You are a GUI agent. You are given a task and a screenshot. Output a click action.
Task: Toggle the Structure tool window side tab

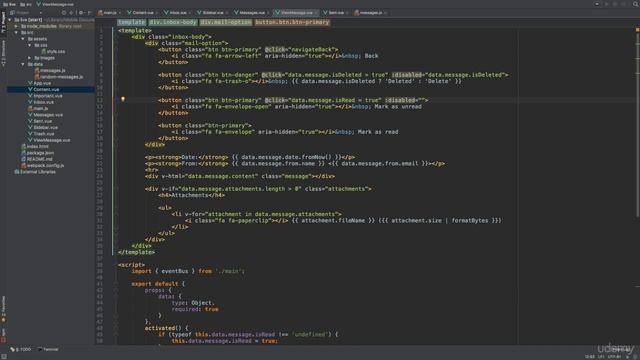pyautogui.click(x=3, y=53)
